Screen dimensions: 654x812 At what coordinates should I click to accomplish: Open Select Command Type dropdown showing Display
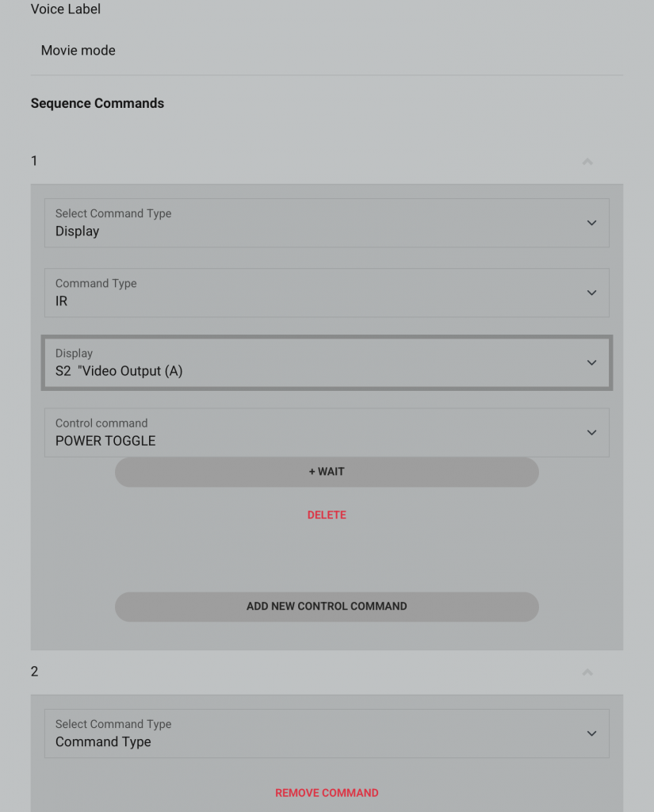[327, 223]
